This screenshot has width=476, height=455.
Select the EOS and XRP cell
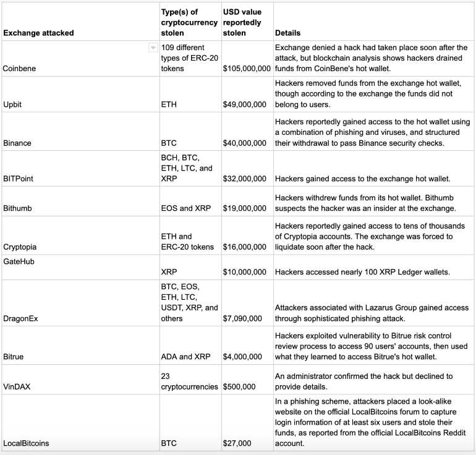(x=190, y=202)
